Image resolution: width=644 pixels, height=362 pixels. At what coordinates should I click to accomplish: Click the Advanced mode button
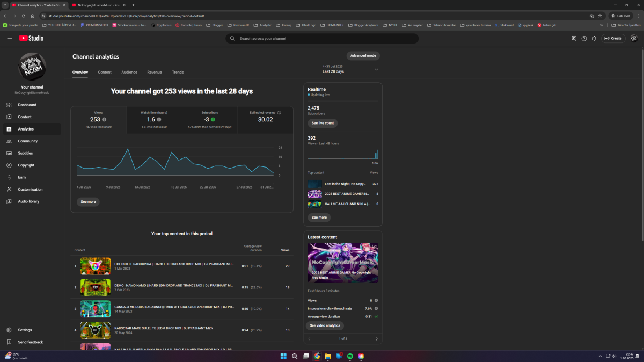coord(363,56)
